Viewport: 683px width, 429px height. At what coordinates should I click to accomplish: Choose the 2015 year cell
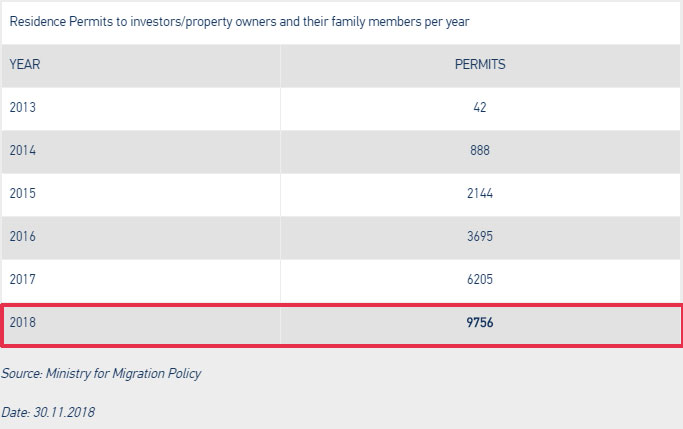tap(22, 194)
